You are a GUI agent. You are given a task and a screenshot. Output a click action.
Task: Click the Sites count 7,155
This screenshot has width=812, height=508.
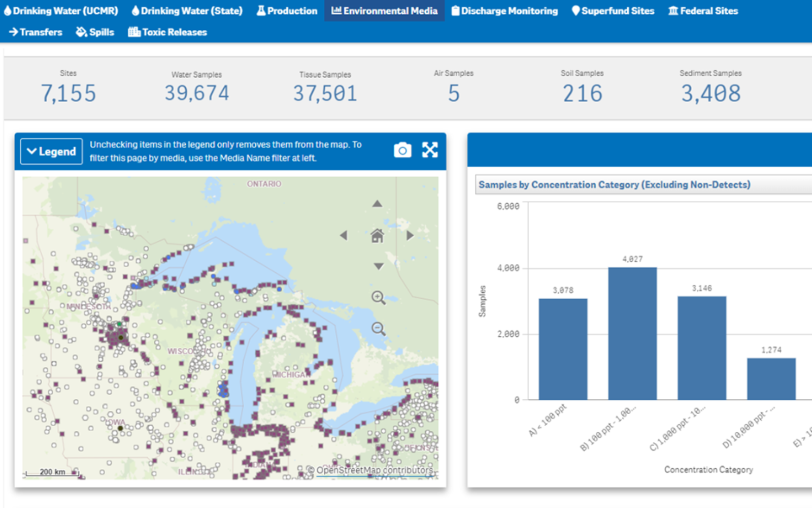pyautogui.click(x=69, y=91)
